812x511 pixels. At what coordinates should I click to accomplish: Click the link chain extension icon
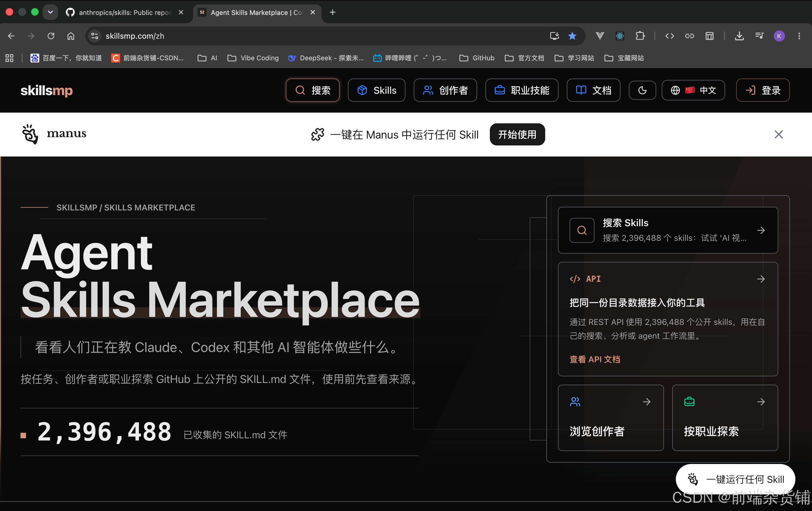pyautogui.click(x=690, y=36)
